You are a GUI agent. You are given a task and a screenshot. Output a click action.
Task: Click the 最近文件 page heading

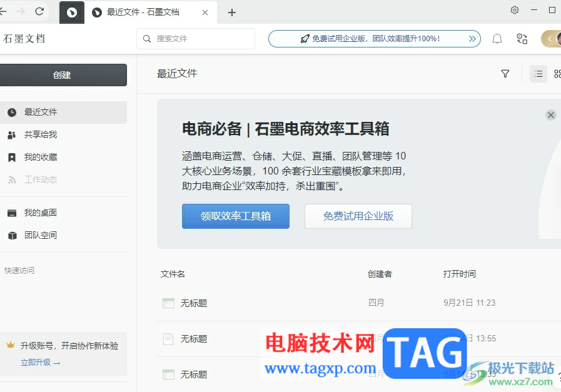coord(177,74)
